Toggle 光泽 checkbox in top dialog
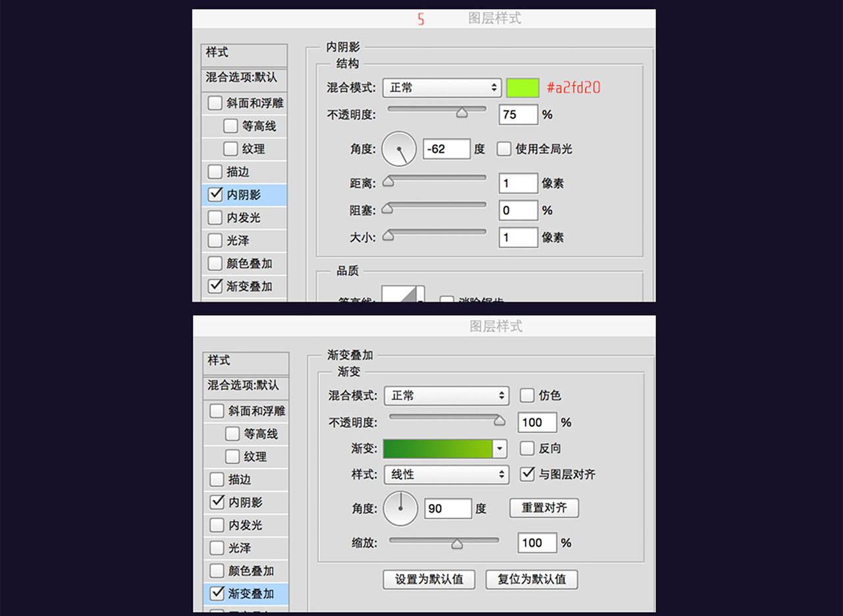The height and width of the screenshot is (616, 843). click(x=215, y=240)
